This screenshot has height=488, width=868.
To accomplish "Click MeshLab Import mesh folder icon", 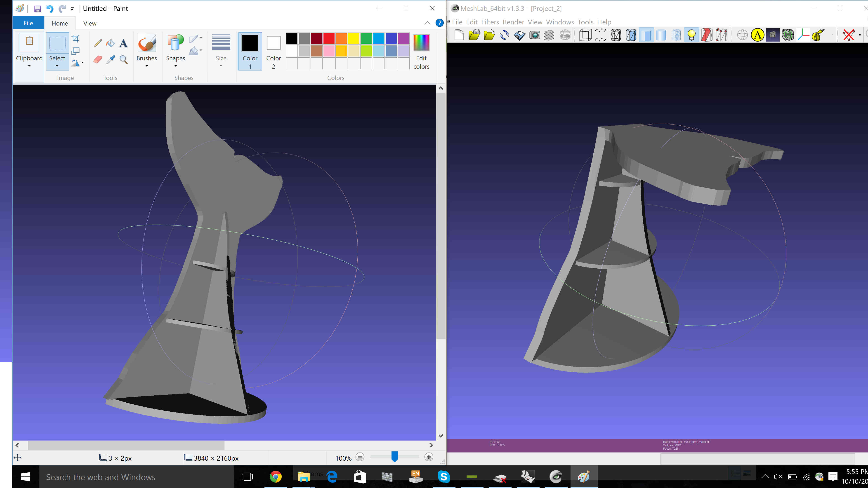I will point(489,35).
